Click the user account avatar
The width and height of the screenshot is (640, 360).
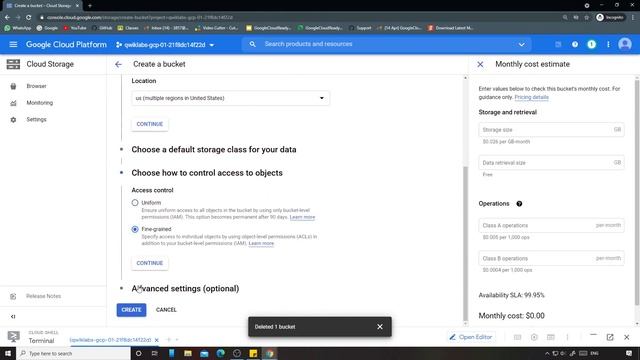pyautogui.click(x=624, y=44)
